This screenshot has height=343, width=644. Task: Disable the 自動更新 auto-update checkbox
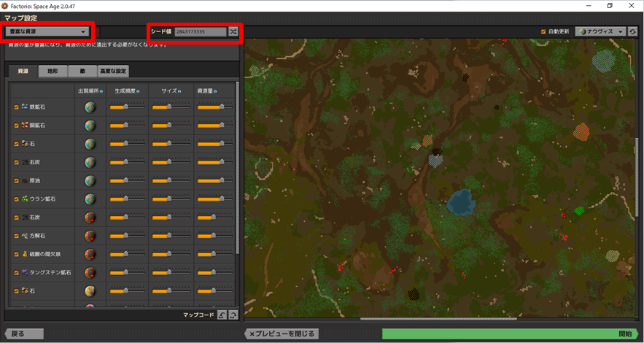(x=543, y=31)
